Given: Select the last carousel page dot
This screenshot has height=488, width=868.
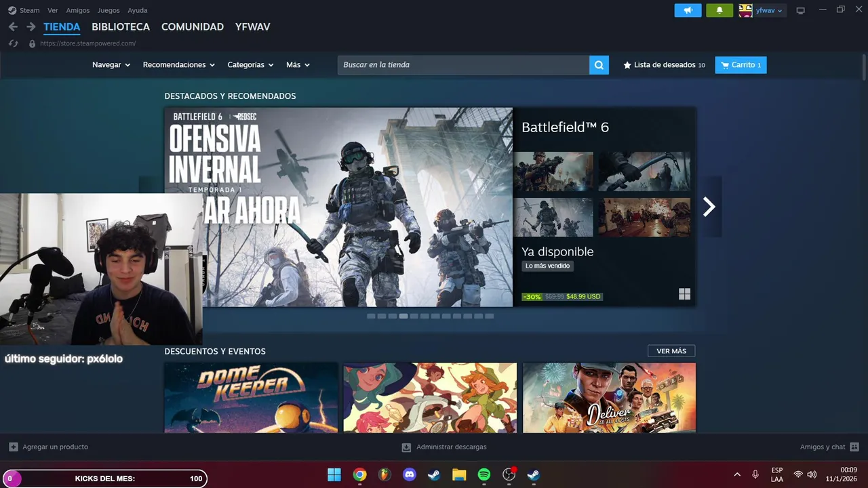Looking at the screenshot, I should (x=490, y=316).
